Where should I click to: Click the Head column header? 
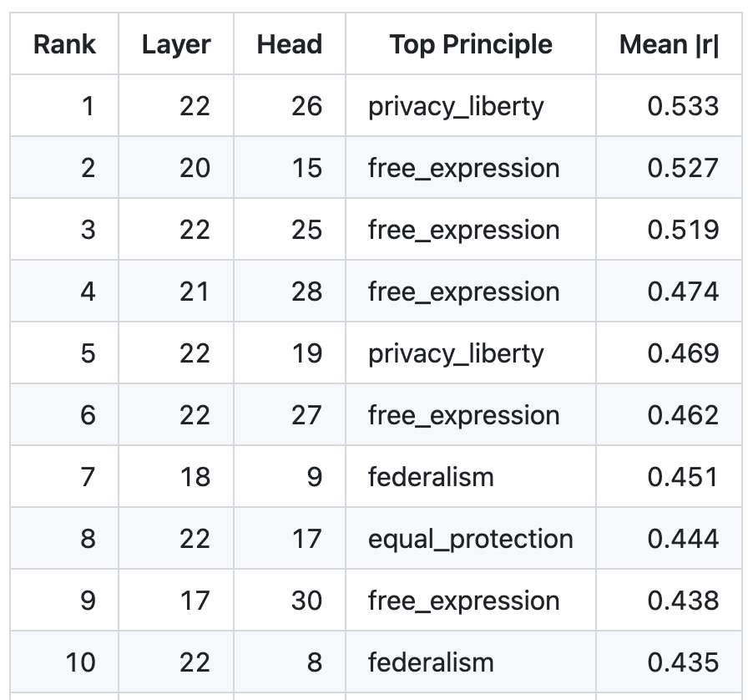click(x=290, y=44)
